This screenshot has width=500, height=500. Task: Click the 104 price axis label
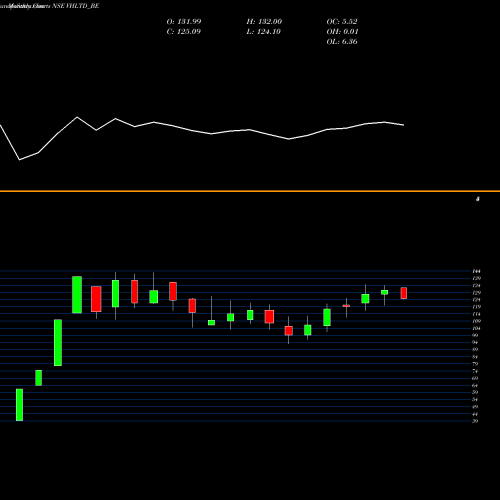click(x=477, y=328)
